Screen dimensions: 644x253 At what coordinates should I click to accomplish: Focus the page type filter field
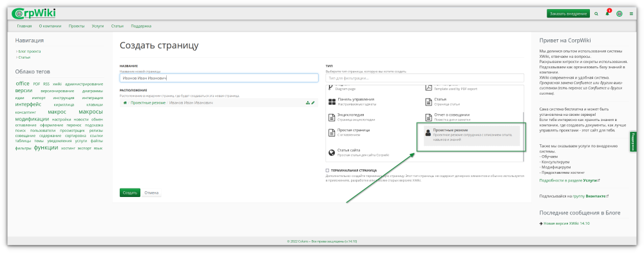424,78
